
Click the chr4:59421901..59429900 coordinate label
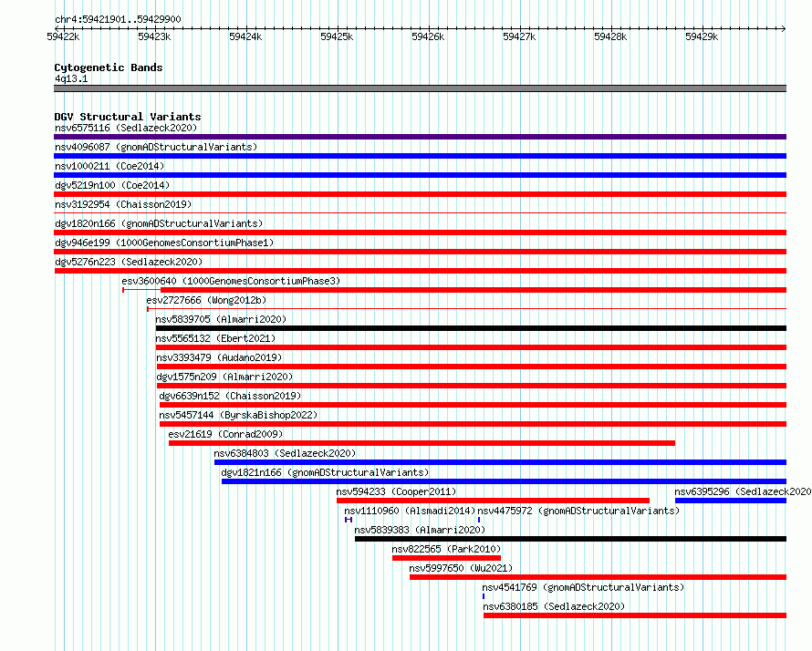click(118, 19)
